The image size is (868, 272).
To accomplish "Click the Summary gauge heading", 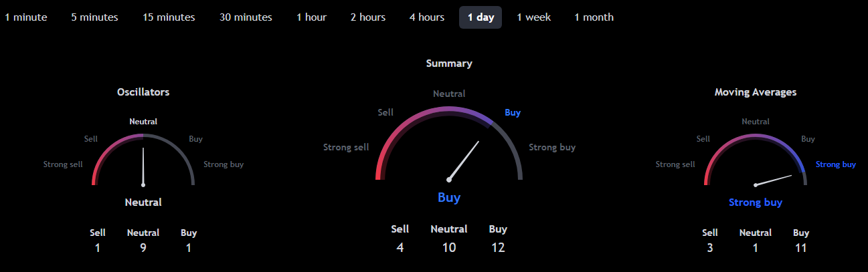I will (x=449, y=63).
